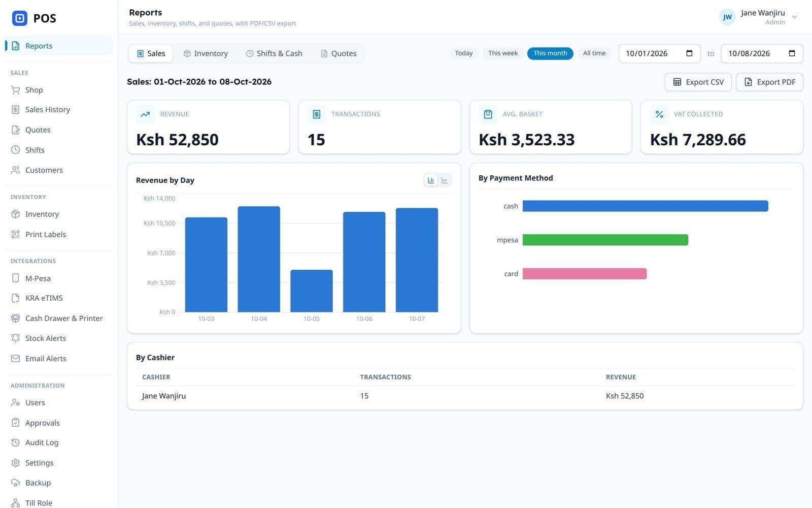Switch to the Sales report tab
Image resolution: width=812 pixels, height=508 pixels.
[151, 53]
